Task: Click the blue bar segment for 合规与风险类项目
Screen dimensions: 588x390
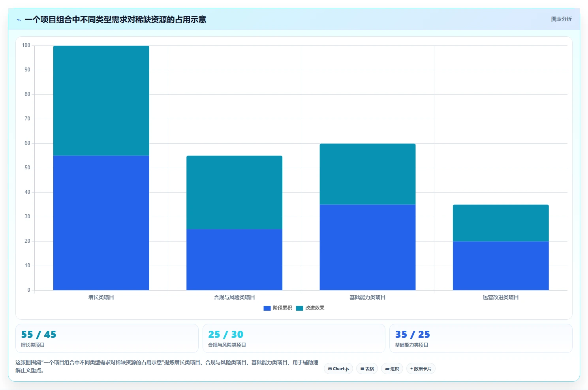Action: [234, 260]
